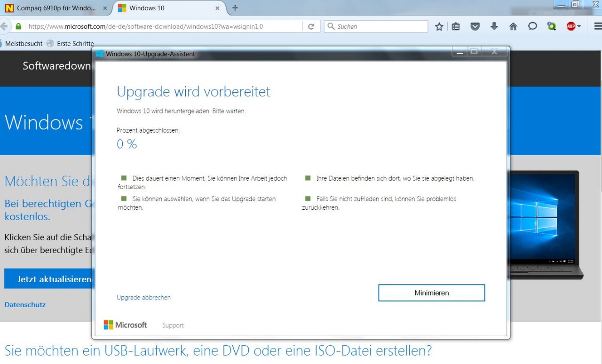Close the Windows 10 tab

(x=217, y=8)
